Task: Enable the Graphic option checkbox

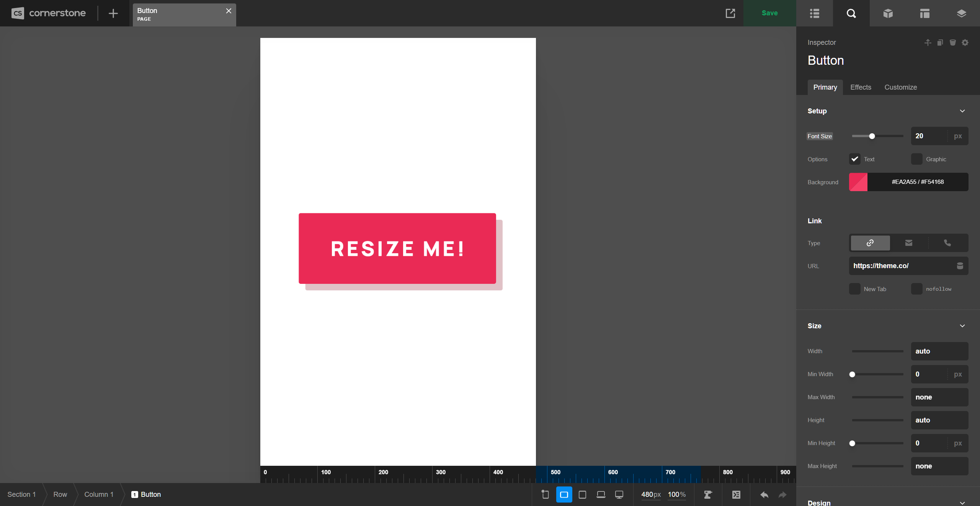Action: click(x=917, y=159)
